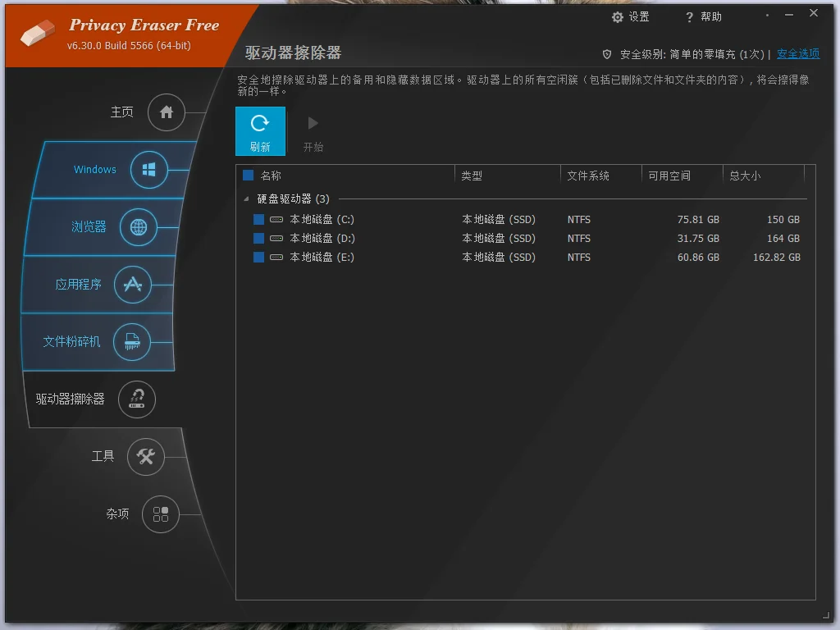Click the window resize grip corner
This screenshot has width=840, height=630.
click(x=825, y=617)
